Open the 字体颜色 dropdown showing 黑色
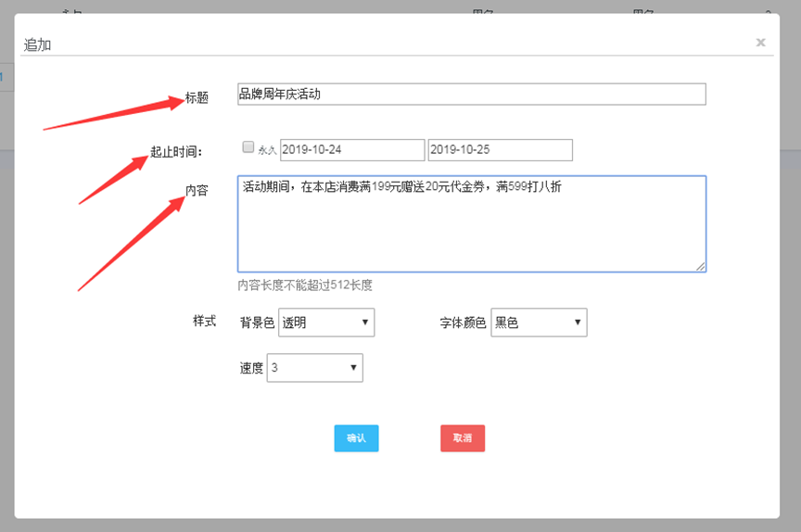 tap(539, 323)
